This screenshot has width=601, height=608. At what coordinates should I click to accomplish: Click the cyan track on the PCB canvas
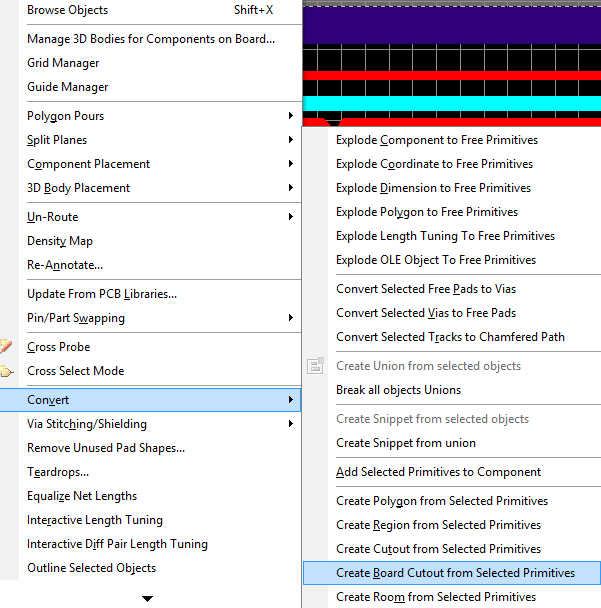pos(452,104)
